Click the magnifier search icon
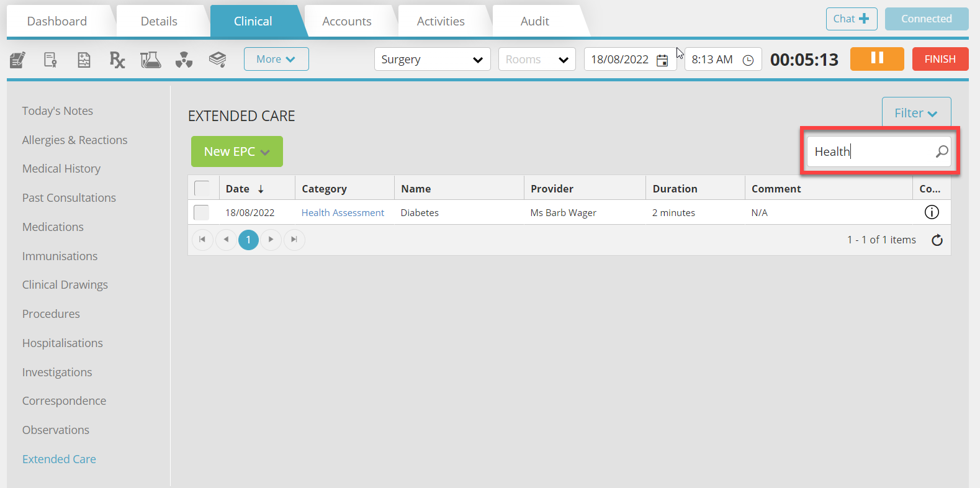The width and height of the screenshot is (980, 488). click(942, 151)
